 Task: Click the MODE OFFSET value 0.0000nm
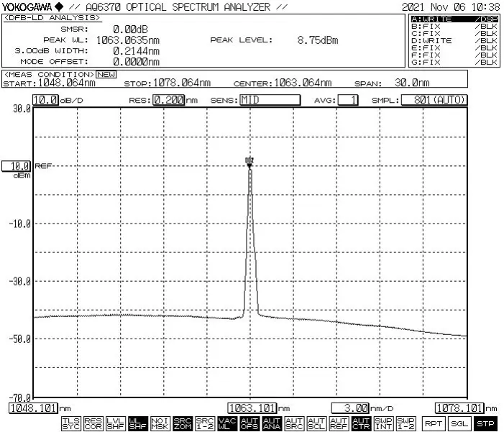[x=137, y=62]
